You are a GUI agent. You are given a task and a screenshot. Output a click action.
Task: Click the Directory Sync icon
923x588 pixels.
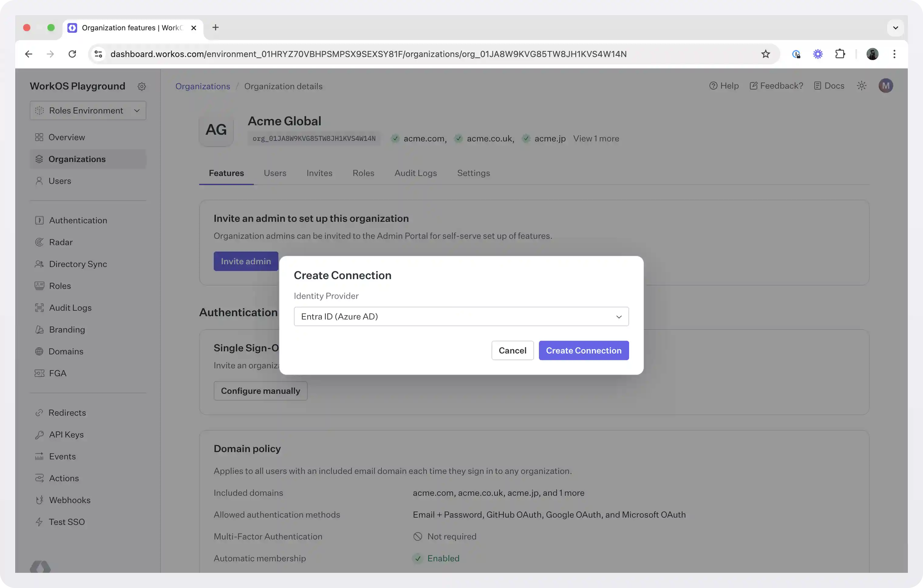pyautogui.click(x=39, y=264)
